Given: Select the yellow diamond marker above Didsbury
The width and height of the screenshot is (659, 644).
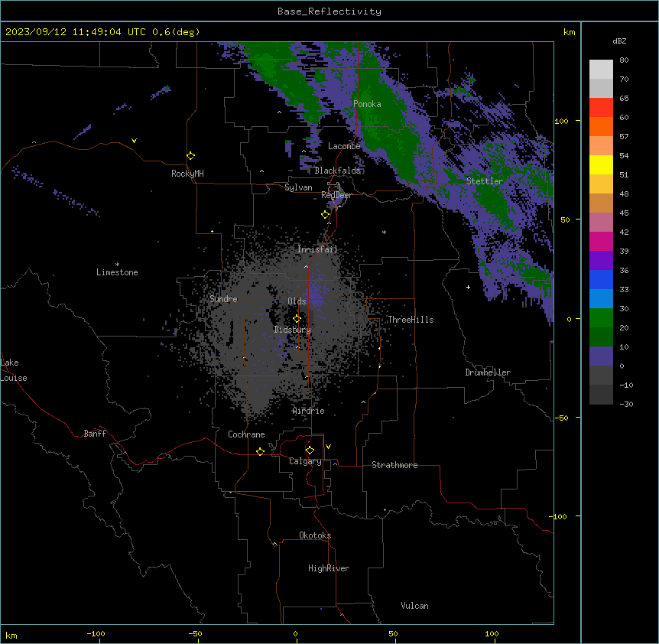Looking at the screenshot, I should point(297,319).
